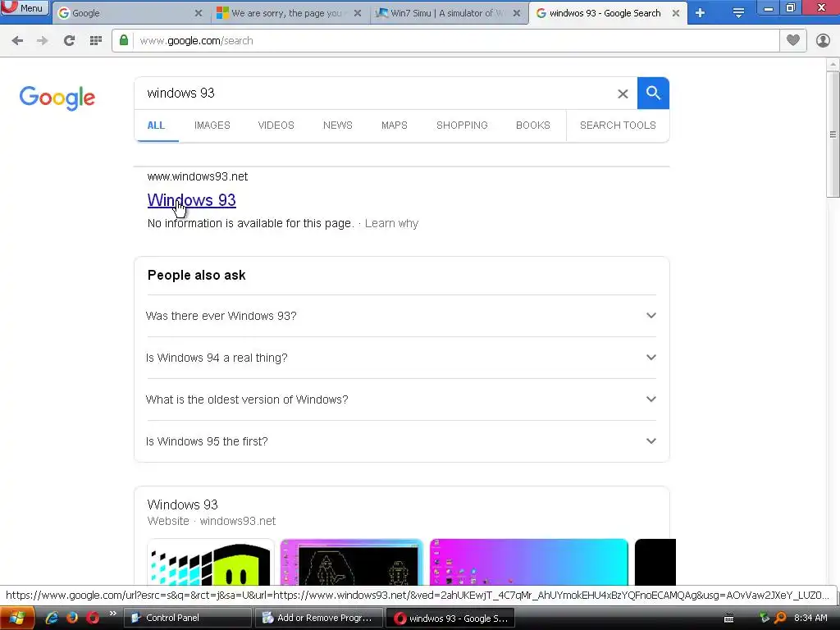Expand 'Is Windows 95 the first?'
The width and height of the screenshot is (840, 630).
coord(401,441)
